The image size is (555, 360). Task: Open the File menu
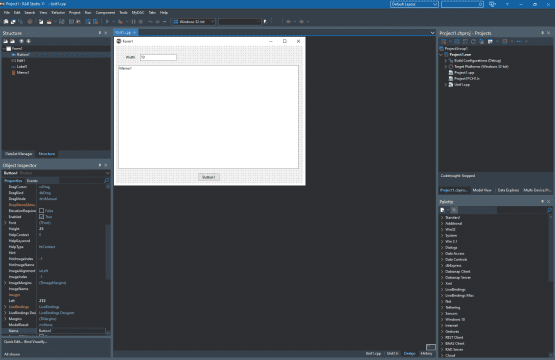tap(7, 12)
